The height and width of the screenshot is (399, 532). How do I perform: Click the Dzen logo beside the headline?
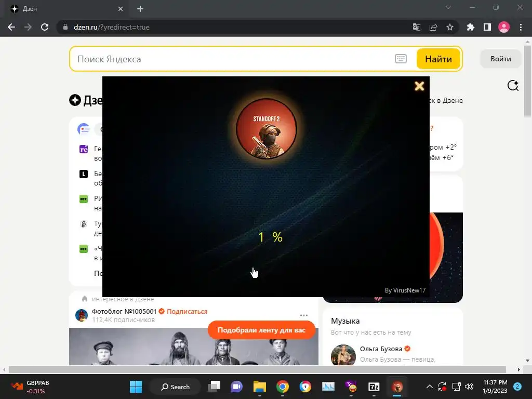(75, 100)
